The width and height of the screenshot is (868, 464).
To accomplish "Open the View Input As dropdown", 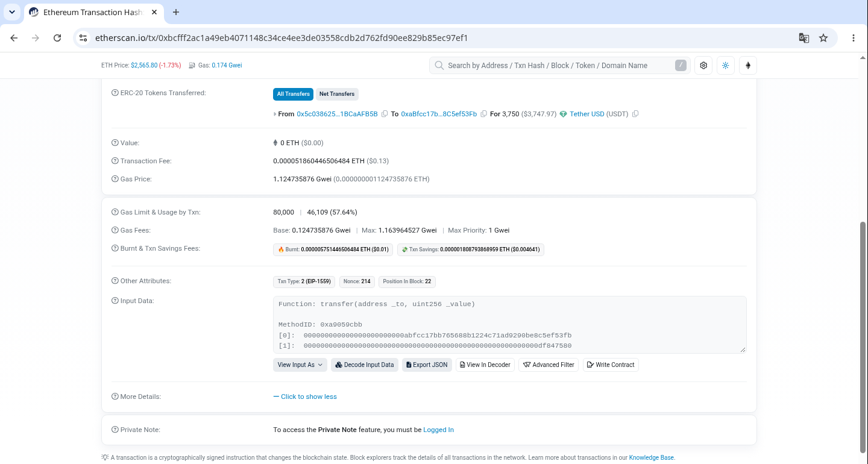I will (300, 365).
